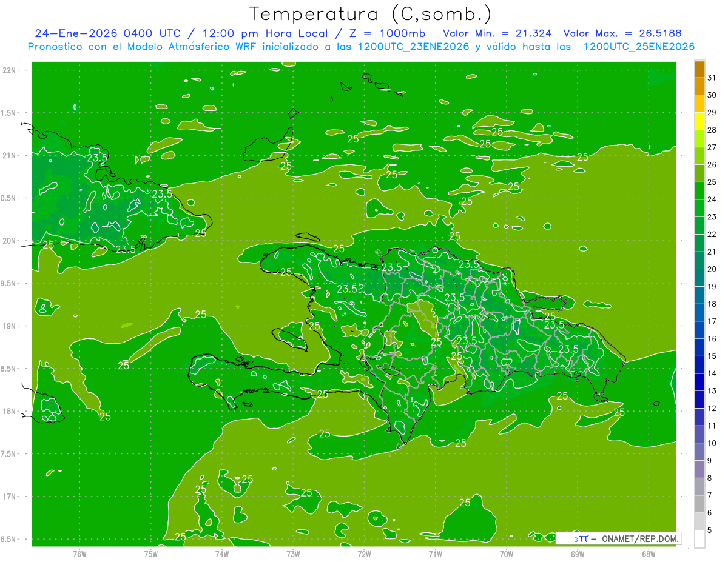The width and height of the screenshot is (728, 562).
Task: Click the '5' color scale label
Action: point(710,530)
